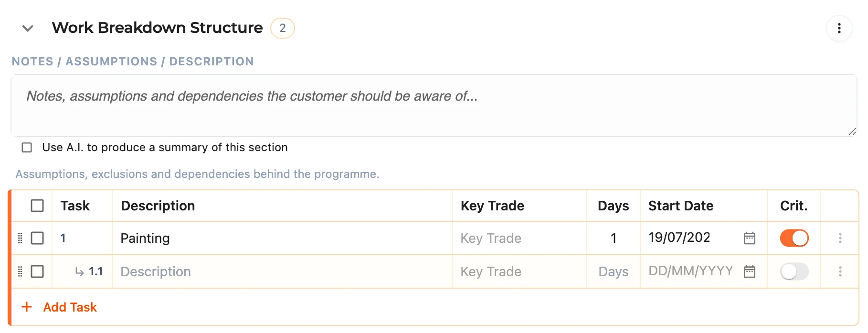The width and height of the screenshot is (868, 333).
Task: Check Use A.I. to produce a summary
Action: click(27, 147)
